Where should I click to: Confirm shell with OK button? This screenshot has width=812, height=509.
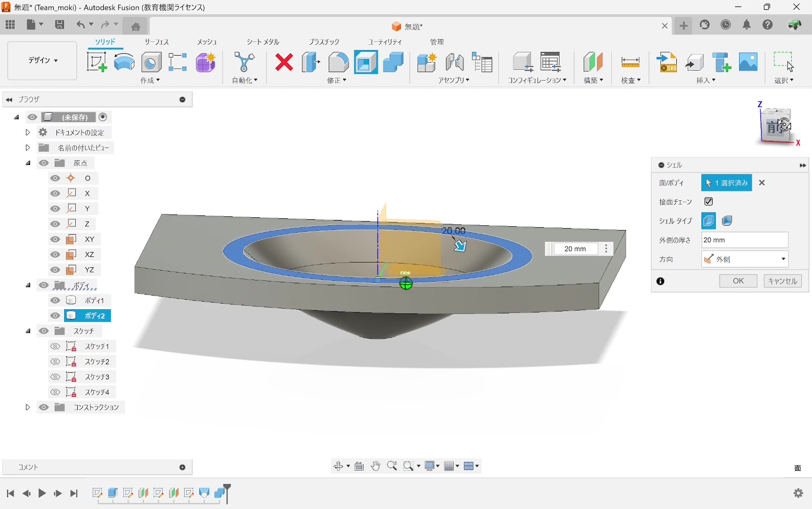738,281
